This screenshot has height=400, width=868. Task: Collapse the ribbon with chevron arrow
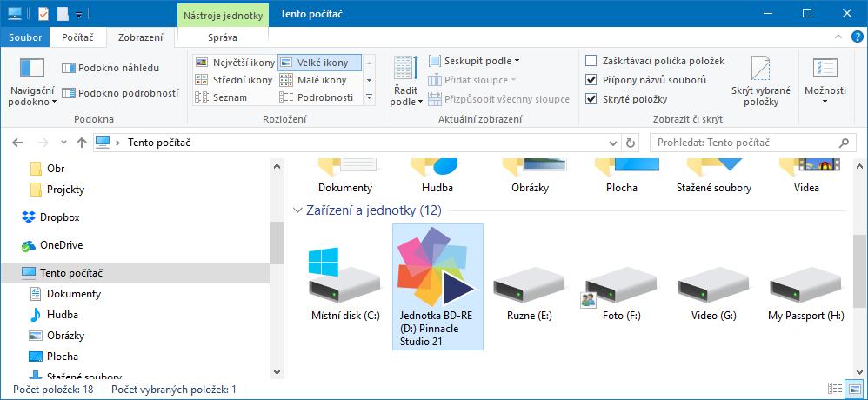point(838,37)
